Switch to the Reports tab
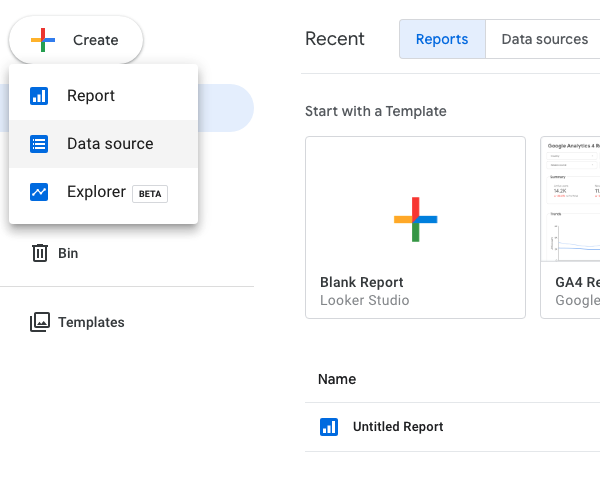Screen dimensions: 600x478 442,39
